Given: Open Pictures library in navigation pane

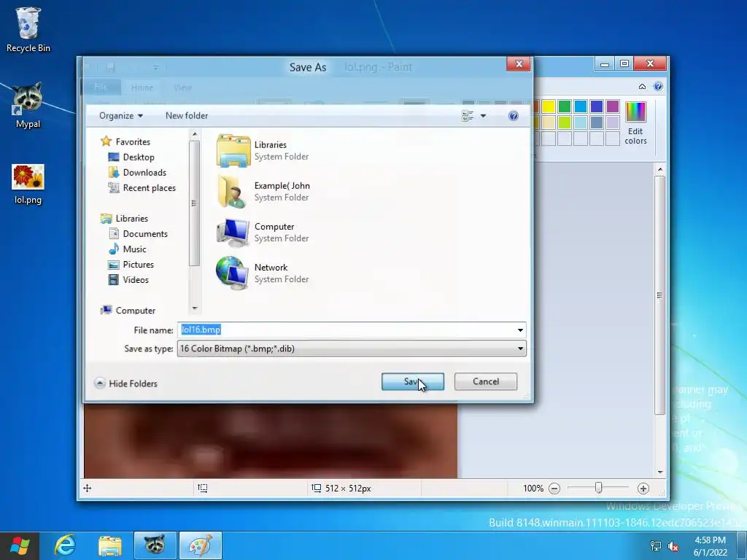Looking at the screenshot, I should pyautogui.click(x=131, y=264).
